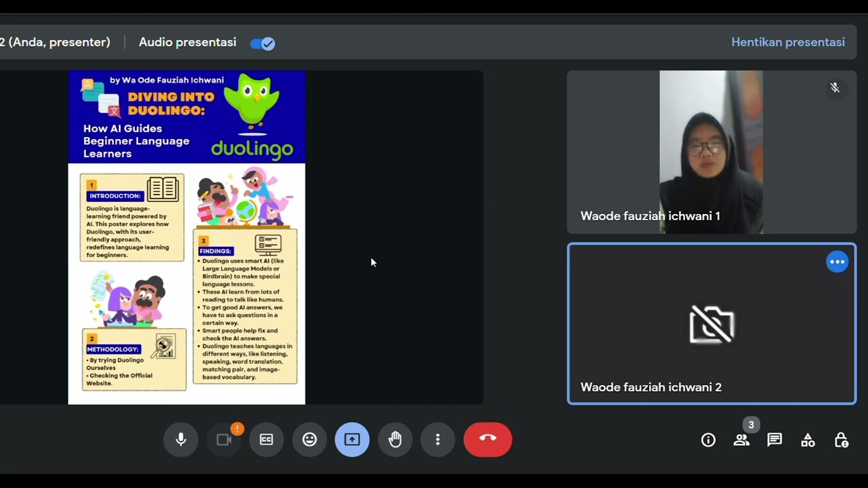Viewport: 868px width, 488px height.
Task: Click Hentikan presentasi link
Action: pyautogui.click(x=788, y=42)
